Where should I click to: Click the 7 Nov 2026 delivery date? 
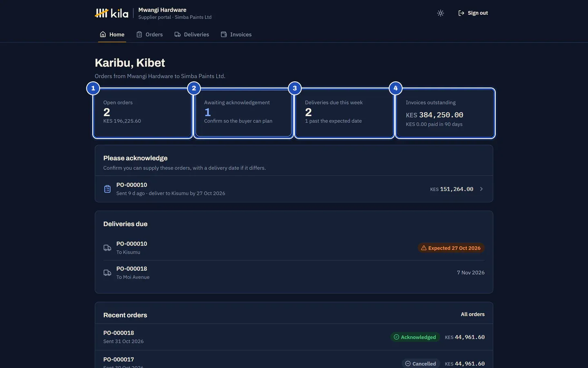pos(471,273)
